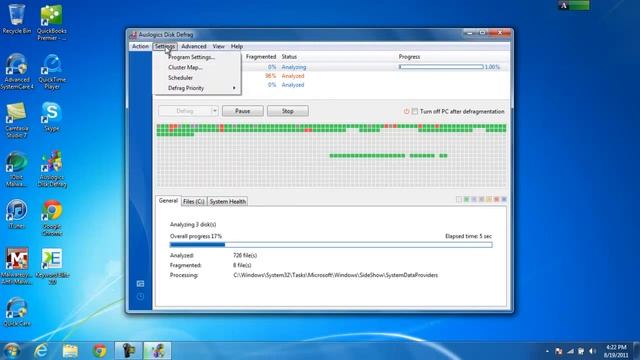Switch to the Files (C:) tab
The height and width of the screenshot is (360, 640).
coord(194,202)
